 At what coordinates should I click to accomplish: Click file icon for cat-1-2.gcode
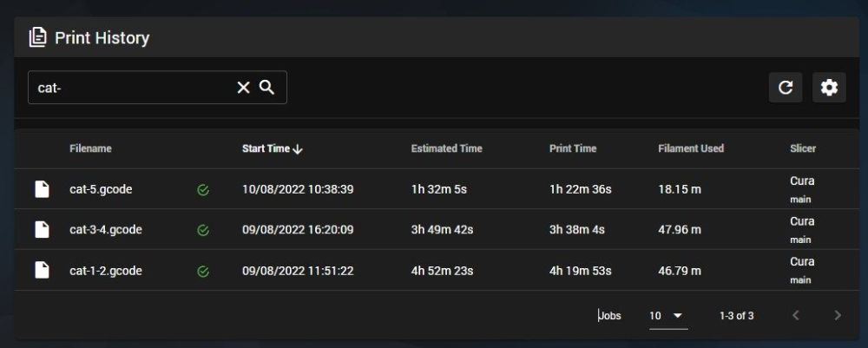[x=42, y=271]
